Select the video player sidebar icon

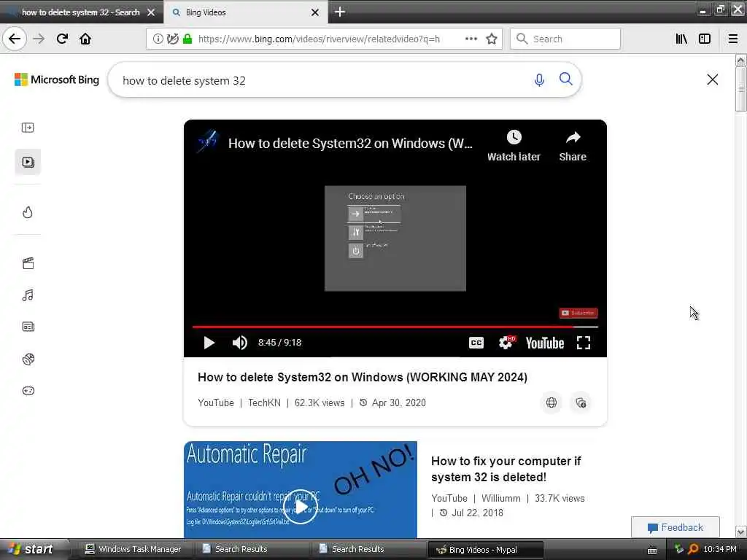[x=28, y=162]
